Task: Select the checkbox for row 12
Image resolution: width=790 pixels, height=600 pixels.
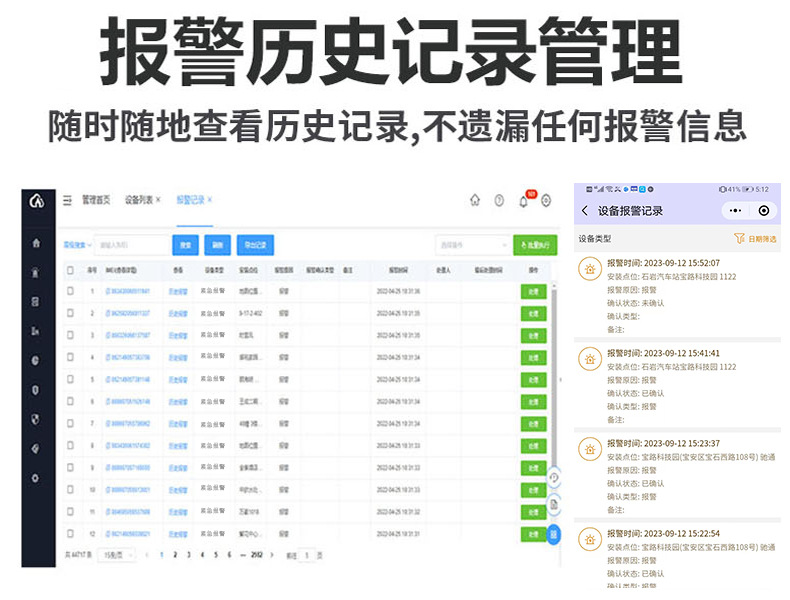Action: [x=70, y=534]
